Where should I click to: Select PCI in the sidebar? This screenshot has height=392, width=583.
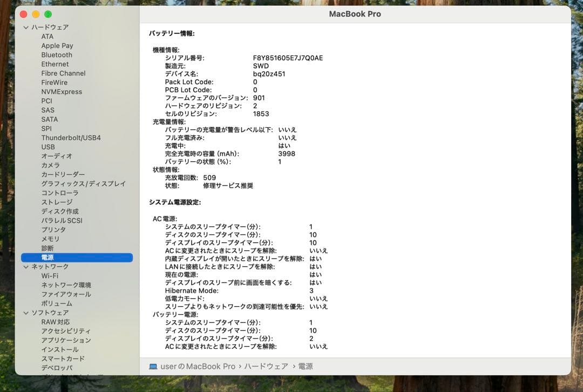pyautogui.click(x=46, y=101)
